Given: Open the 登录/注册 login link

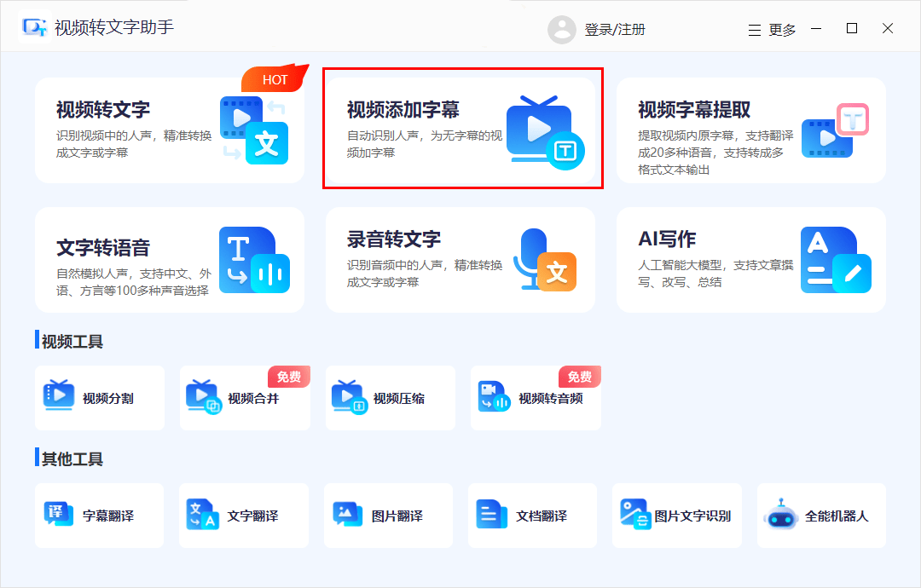Looking at the screenshot, I should click(x=614, y=29).
